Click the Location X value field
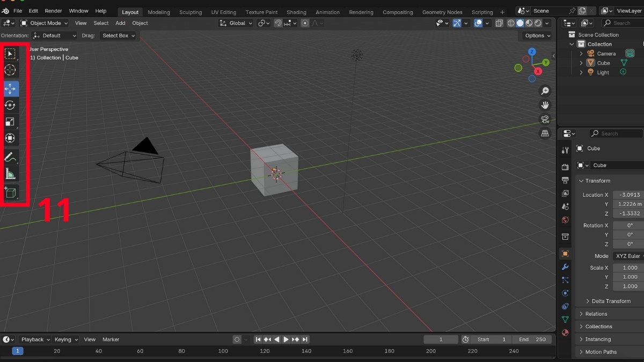This screenshot has width=644, height=362. pos(628,195)
